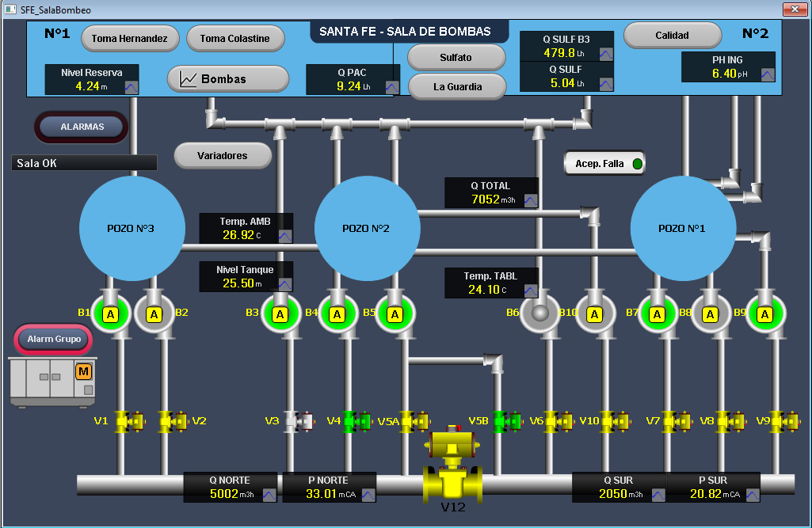The width and height of the screenshot is (812, 528).
Task: Click the Alarm Grupo button
Action: click(54, 339)
